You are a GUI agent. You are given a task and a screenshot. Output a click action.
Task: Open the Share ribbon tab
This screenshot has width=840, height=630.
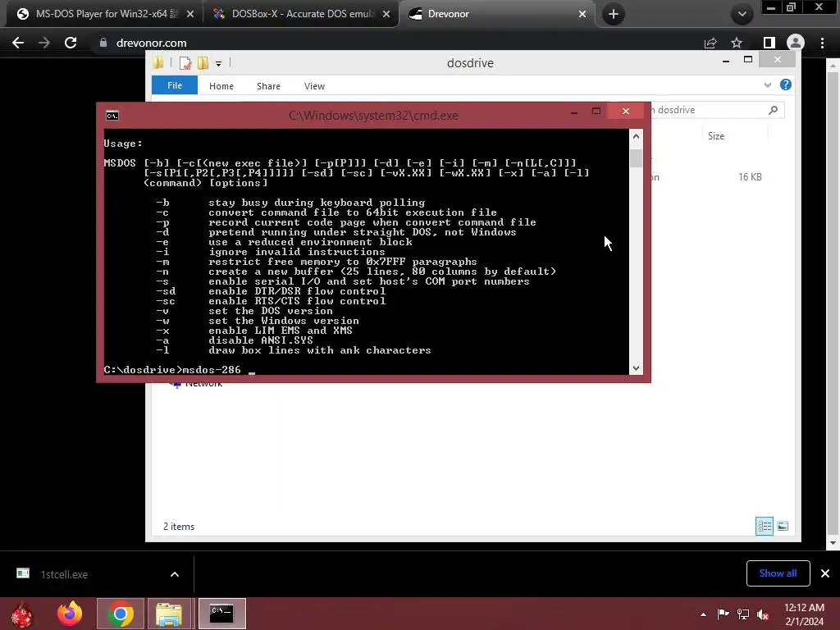click(268, 86)
